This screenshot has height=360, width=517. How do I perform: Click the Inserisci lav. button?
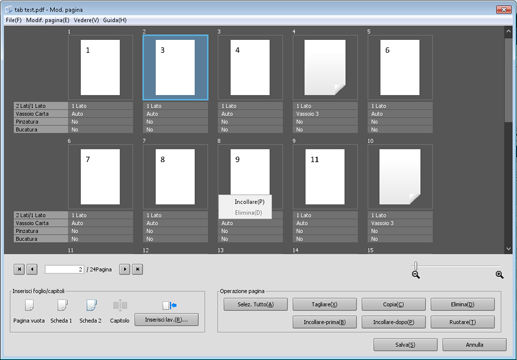click(167, 320)
